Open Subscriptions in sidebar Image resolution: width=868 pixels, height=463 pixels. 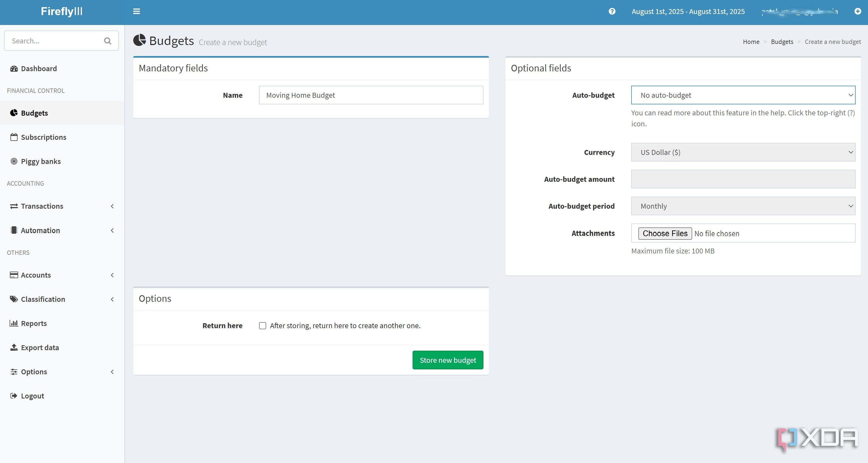(x=62, y=137)
